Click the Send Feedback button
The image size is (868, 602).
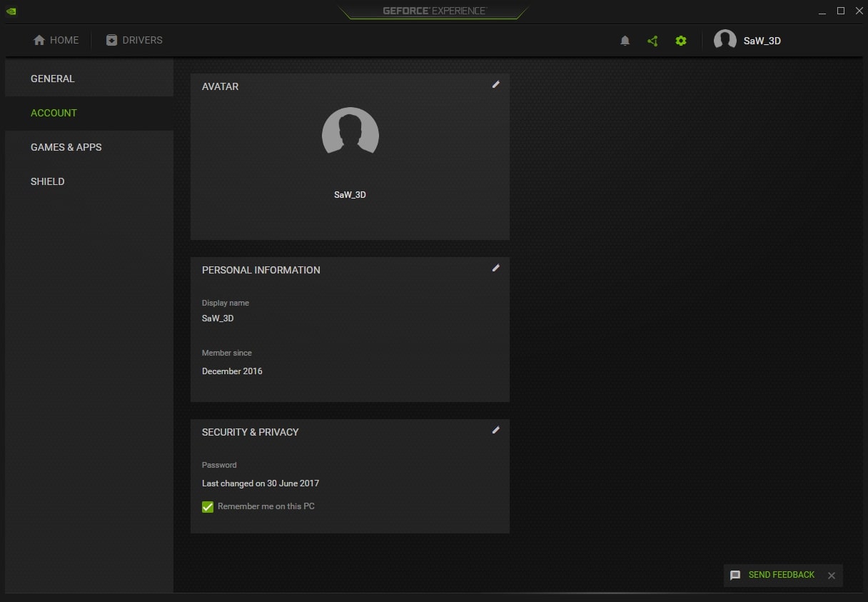point(772,575)
